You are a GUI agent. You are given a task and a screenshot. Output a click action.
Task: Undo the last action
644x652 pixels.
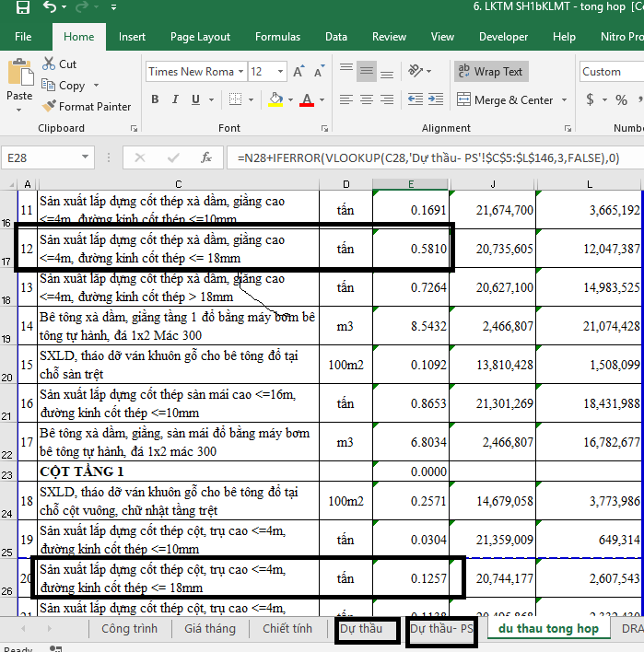[x=49, y=7]
